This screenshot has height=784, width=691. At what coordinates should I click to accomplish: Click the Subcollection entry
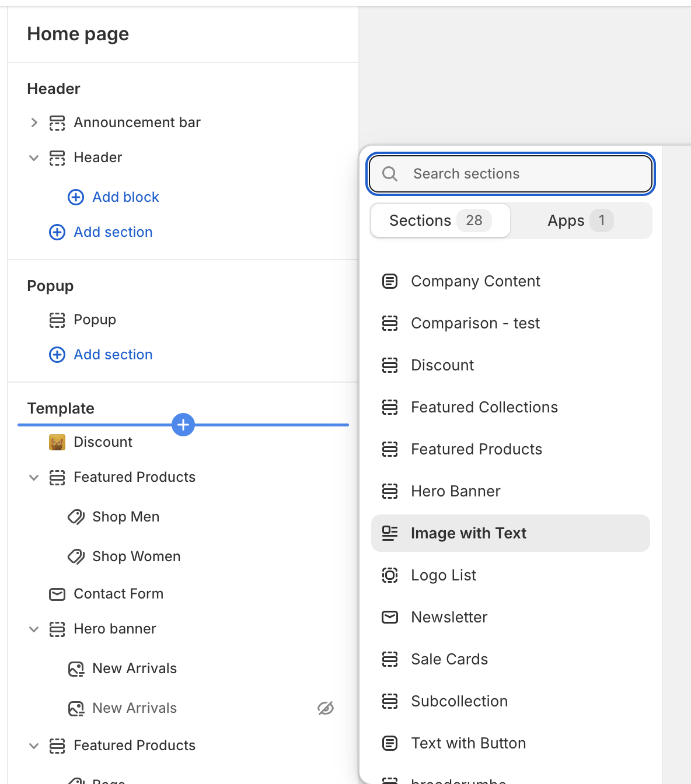tap(511, 701)
